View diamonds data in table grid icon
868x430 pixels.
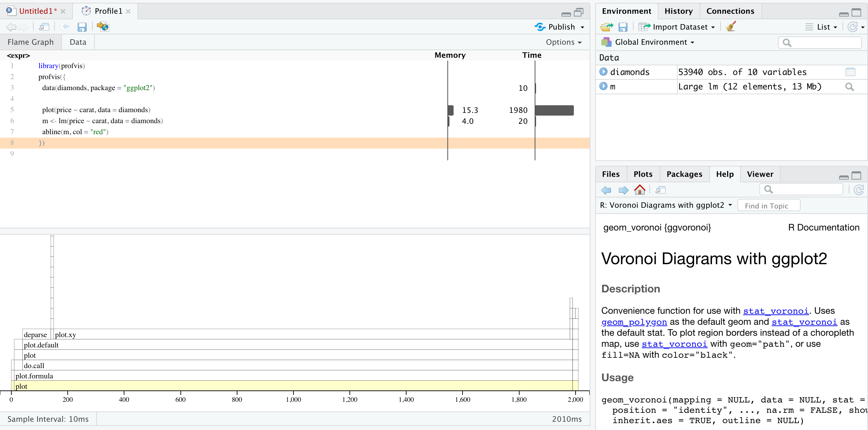click(850, 72)
